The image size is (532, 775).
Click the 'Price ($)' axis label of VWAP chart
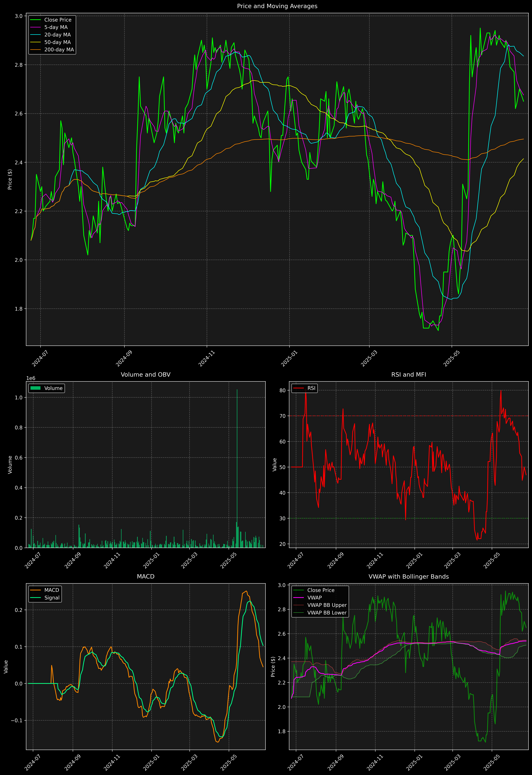(273, 667)
